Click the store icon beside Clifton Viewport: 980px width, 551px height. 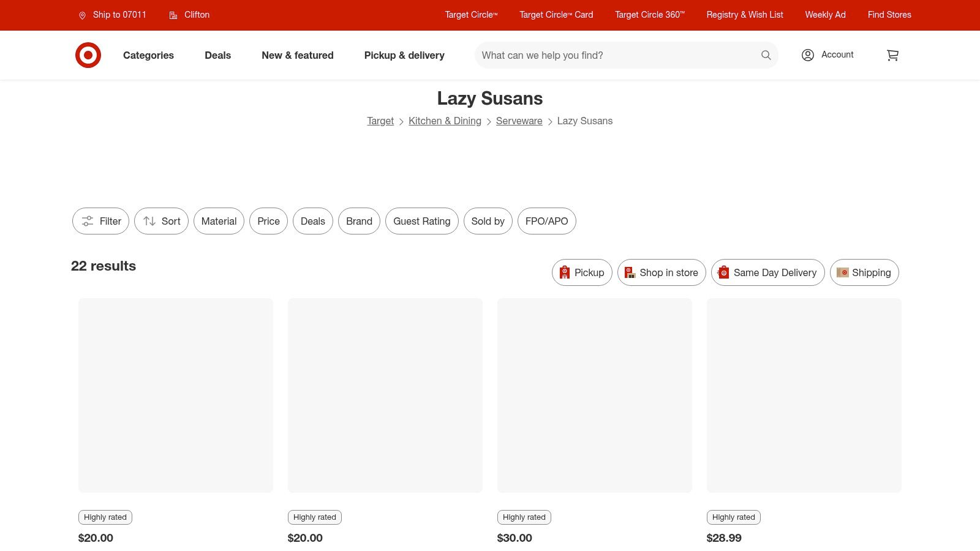tap(173, 15)
